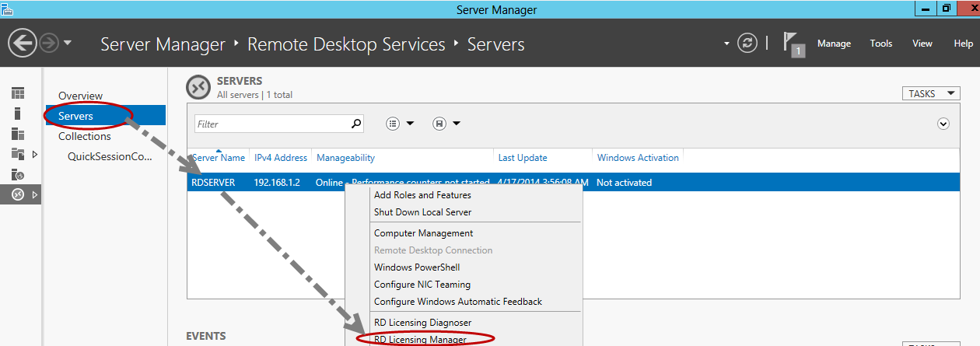Expand the list view options dropdown
This screenshot has height=346, width=980.
[x=400, y=124]
